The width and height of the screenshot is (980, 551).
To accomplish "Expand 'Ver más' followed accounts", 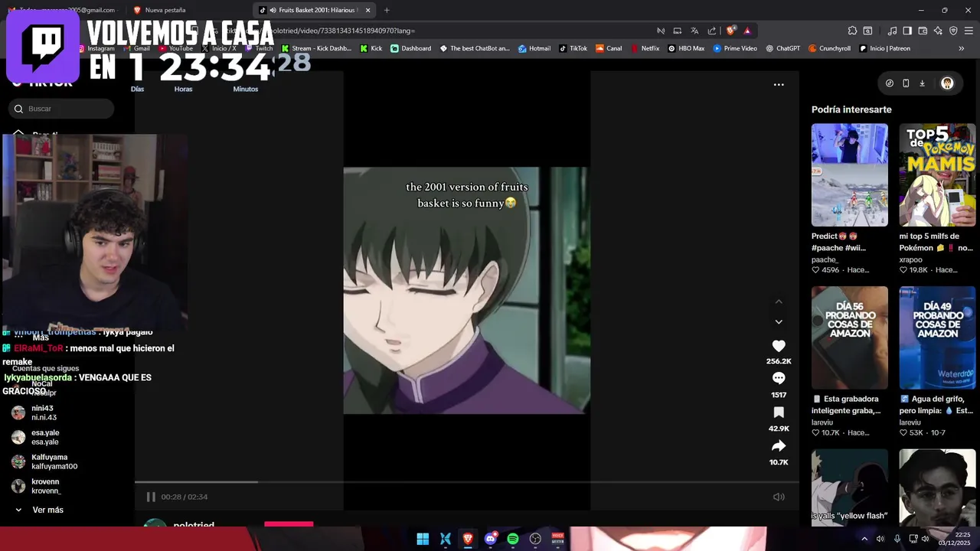I will click(x=40, y=510).
